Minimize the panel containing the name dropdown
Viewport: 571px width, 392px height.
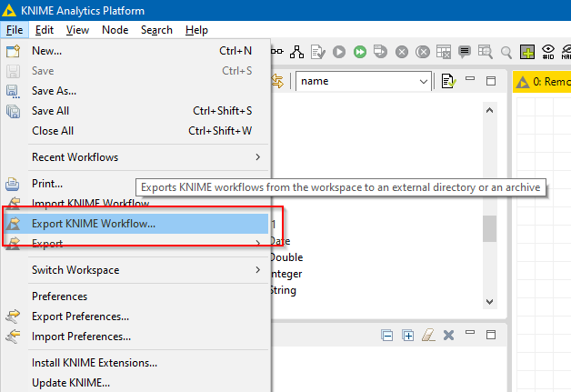(470, 78)
